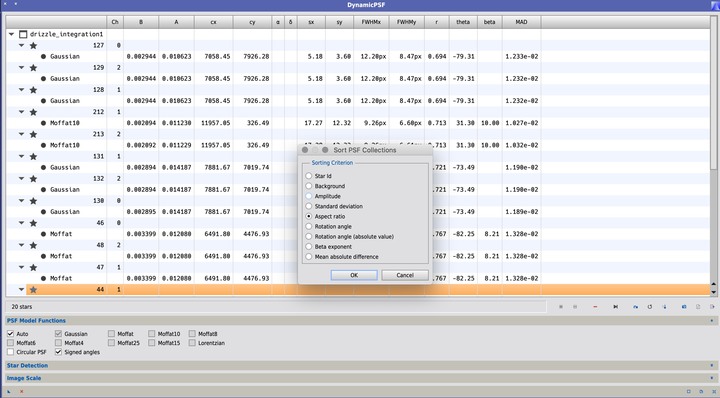
Task: Collapse the drizzle_integration1 tree node
Action: pos(11,34)
